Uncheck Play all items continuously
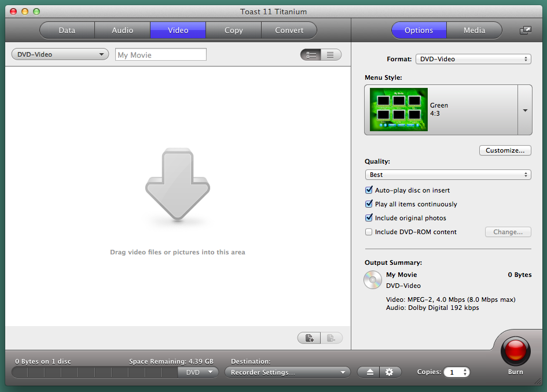The width and height of the screenshot is (547, 392). [369, 204]
